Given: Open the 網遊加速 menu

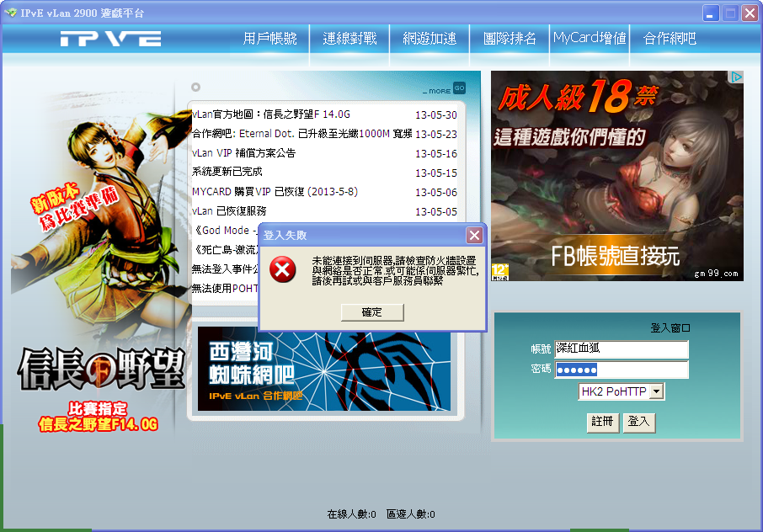Looking at the screenshot, I should [x=430, y=38].
